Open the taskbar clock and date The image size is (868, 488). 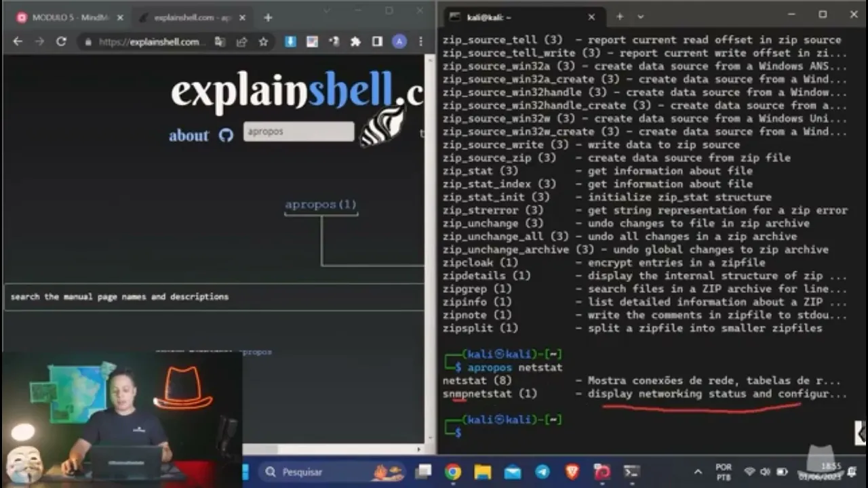(x=819, y=472)
